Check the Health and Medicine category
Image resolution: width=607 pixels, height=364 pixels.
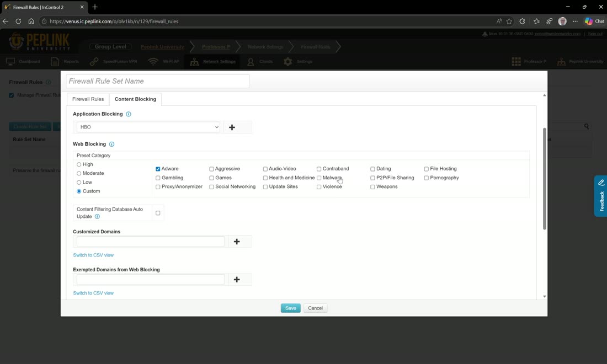[265, 178]
